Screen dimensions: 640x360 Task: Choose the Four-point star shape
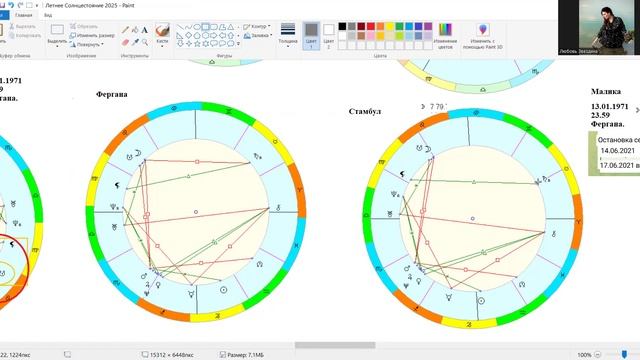pyautogui.click(x=189, y=44)
